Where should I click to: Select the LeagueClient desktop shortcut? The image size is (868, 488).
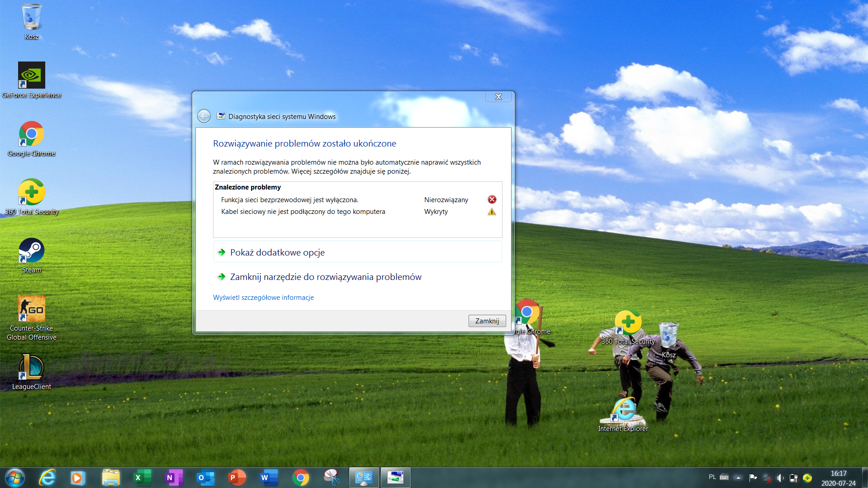pos(31,372)
